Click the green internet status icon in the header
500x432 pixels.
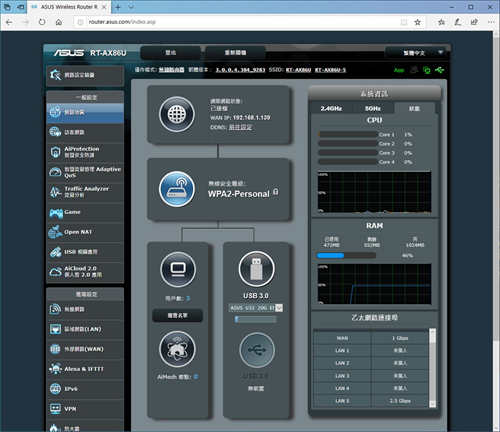[426, 70]
